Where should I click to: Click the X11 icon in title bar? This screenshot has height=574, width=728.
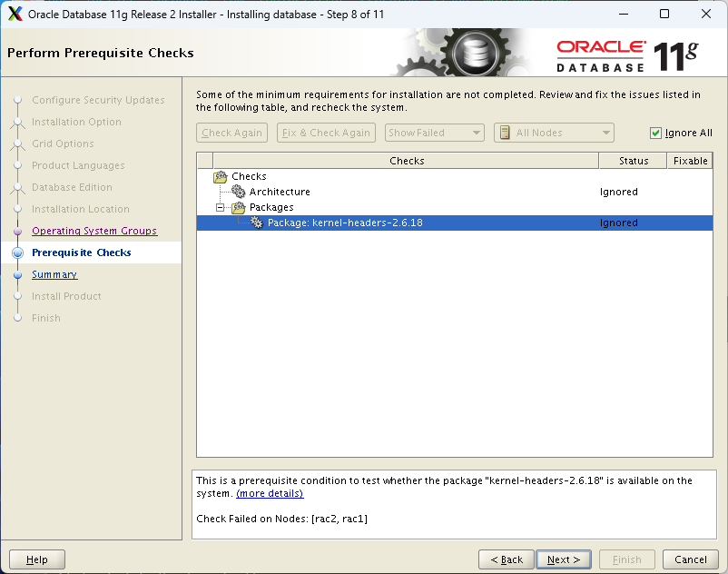[15, 14]
